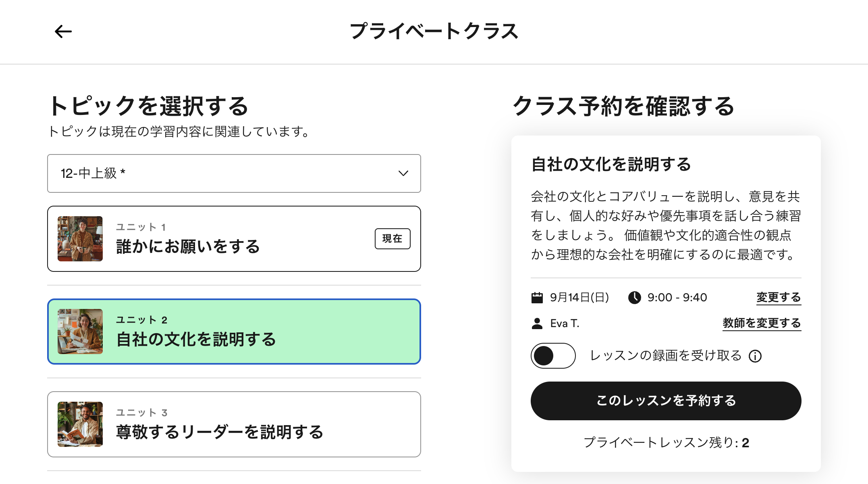Select ユニット 2 自社の文化を説明する topic
Viewport: 868px width, 484px height.
tap(234, 332)
